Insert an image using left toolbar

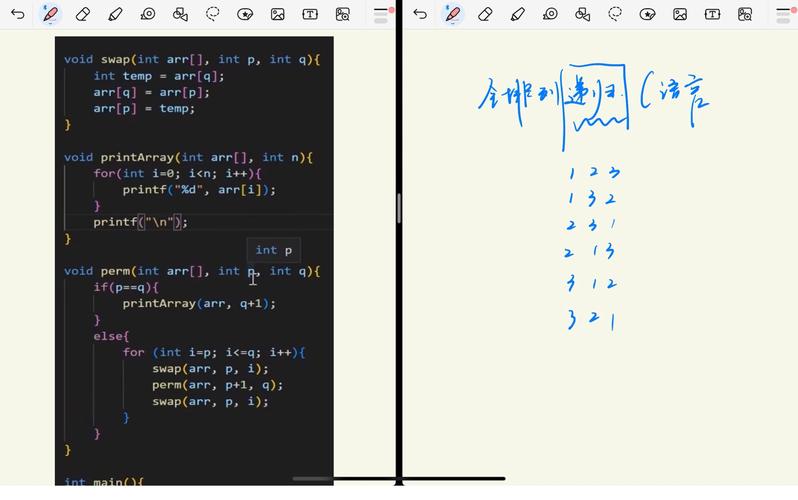coord(278,14)
